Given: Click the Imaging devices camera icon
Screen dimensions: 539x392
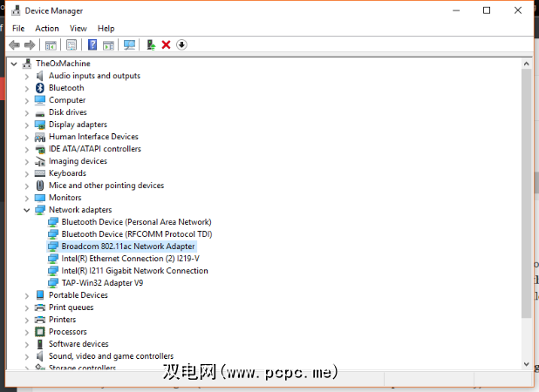Looking at the screenshot, I should [40, 161].
